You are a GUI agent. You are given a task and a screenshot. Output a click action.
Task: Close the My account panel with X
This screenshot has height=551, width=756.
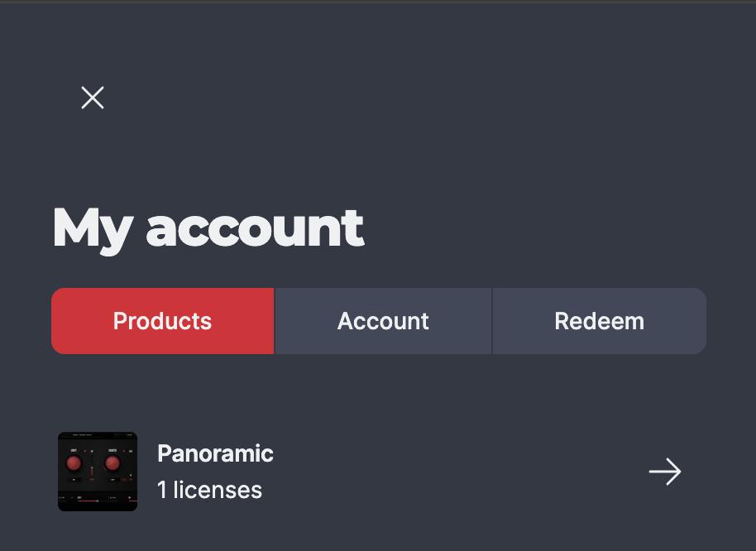coord(92,98)
